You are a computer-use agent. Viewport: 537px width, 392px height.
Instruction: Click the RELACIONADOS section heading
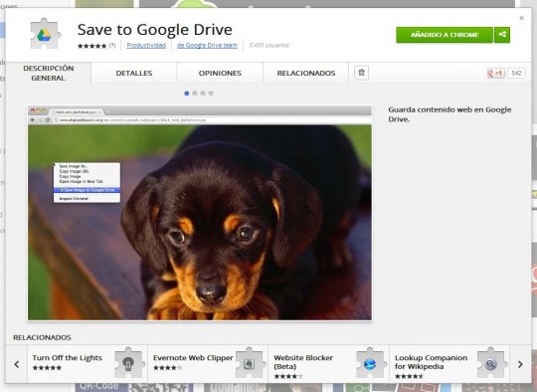tap(42, 337)
